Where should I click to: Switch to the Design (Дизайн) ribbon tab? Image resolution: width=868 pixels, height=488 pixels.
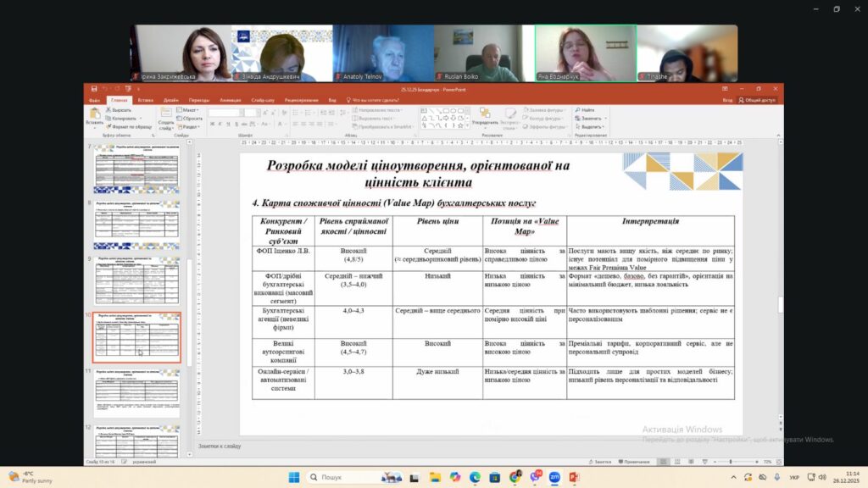point(171,100)
